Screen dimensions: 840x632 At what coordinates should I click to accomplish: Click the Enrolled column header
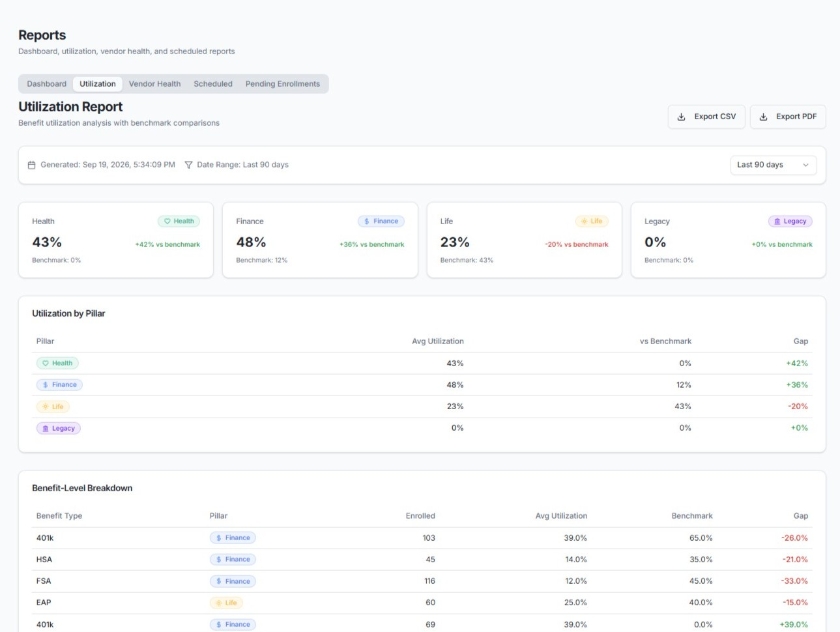point(420,516)
